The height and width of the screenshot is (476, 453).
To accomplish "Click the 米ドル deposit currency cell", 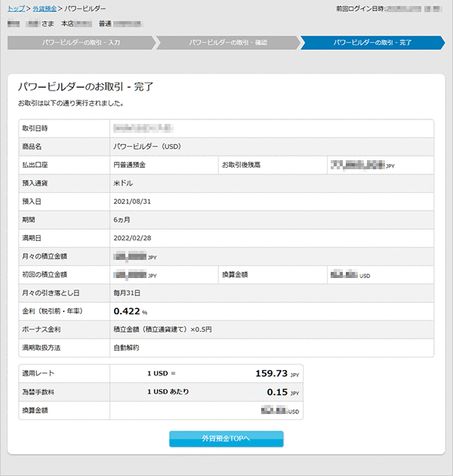I will click(122, 183).
